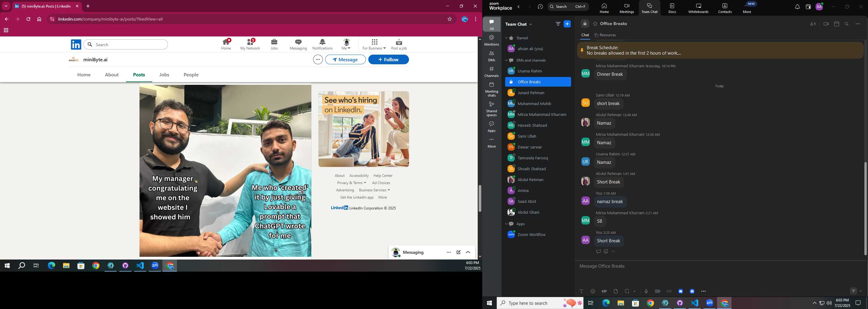Open the Zoom Workflow app chat
868x309 pixels.
coord(538,235)
